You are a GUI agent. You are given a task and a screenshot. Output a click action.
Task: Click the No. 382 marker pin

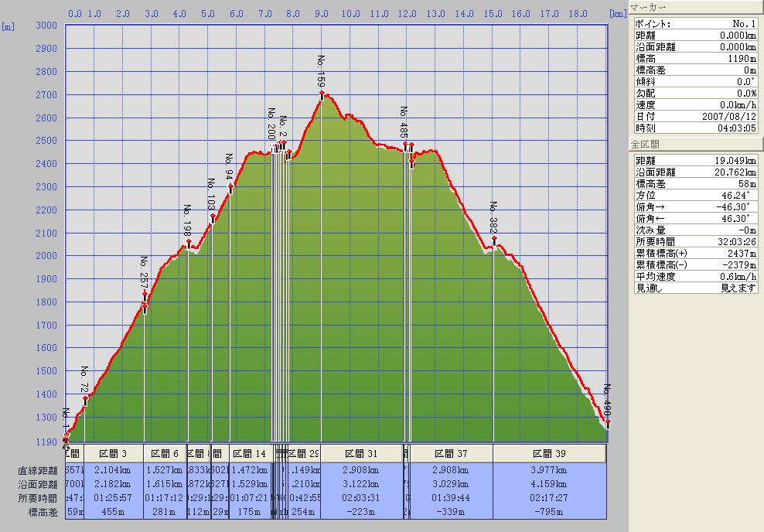[494, 240]
